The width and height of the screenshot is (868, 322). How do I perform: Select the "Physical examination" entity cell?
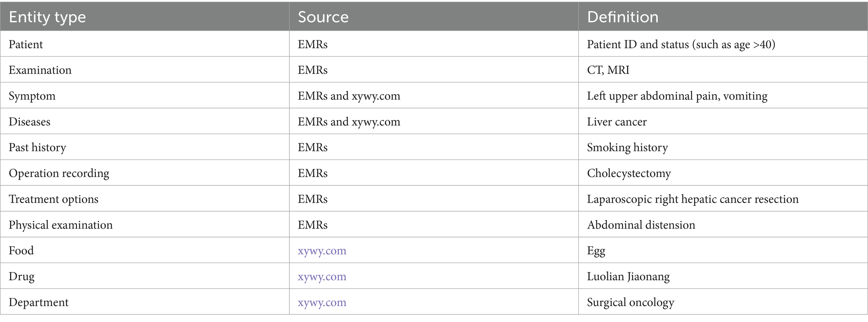60,225
